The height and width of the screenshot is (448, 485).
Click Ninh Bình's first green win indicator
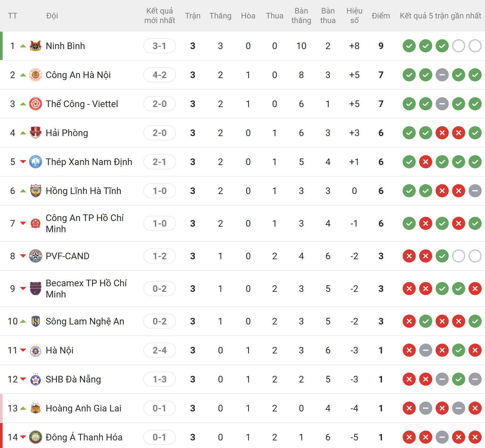click(409, 46)
